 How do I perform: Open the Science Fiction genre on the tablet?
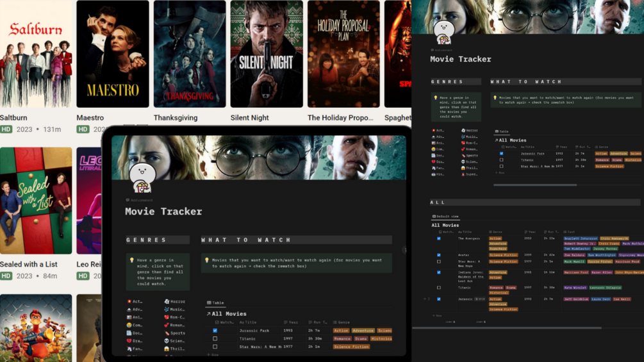[x=174, y=341]
